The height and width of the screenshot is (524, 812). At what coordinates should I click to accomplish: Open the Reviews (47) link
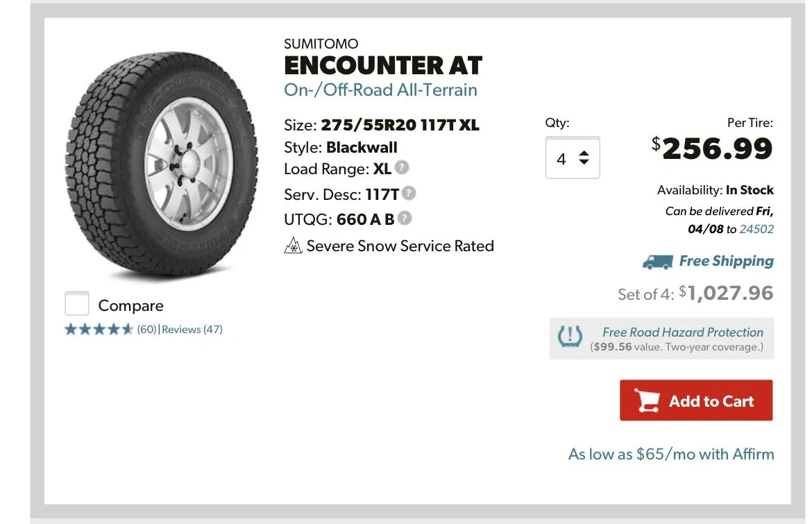[192, 329]
